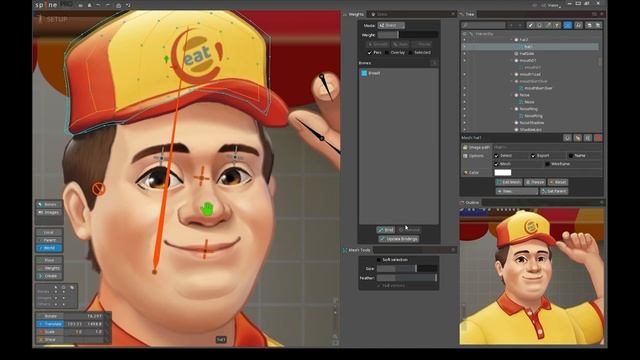
Task: Adjust the Weight slider
Action: tap(407, 35)
